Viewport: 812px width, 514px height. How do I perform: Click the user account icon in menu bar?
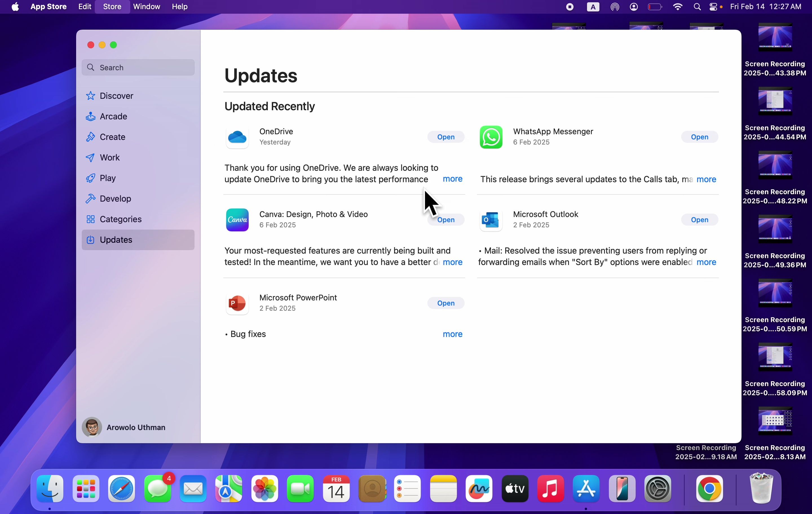(x=634, y=7)
